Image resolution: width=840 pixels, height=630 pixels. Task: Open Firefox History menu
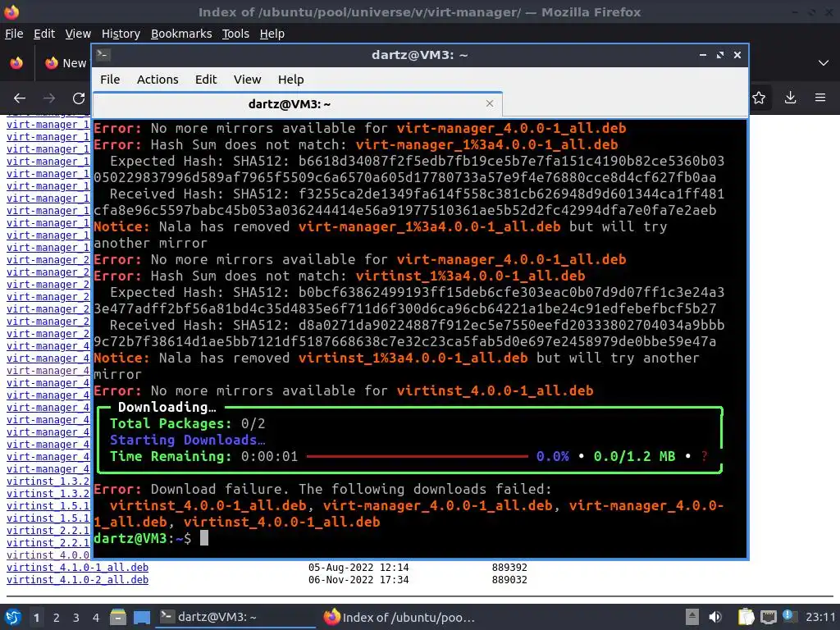(x=121, y=34)
